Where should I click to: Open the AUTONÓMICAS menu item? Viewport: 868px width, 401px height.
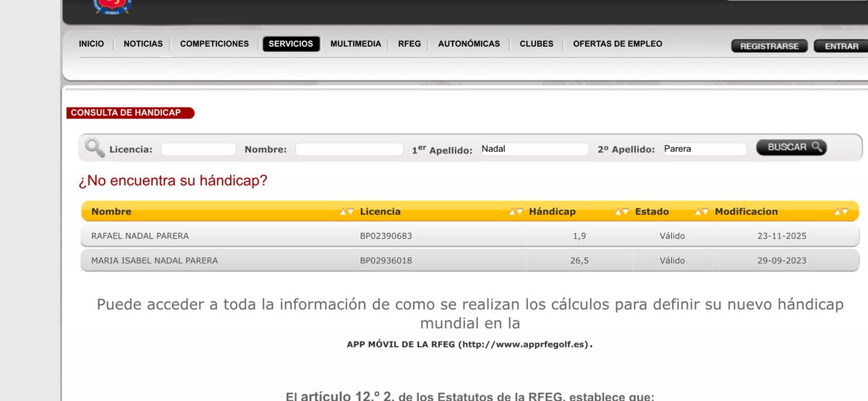tap(469, 44)
